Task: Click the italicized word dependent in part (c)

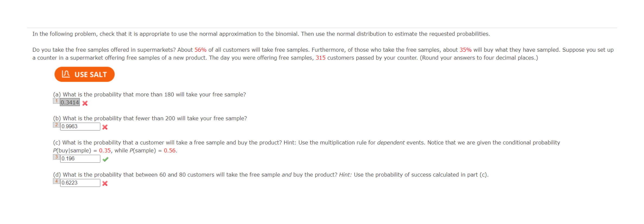Action: point(392,142)
